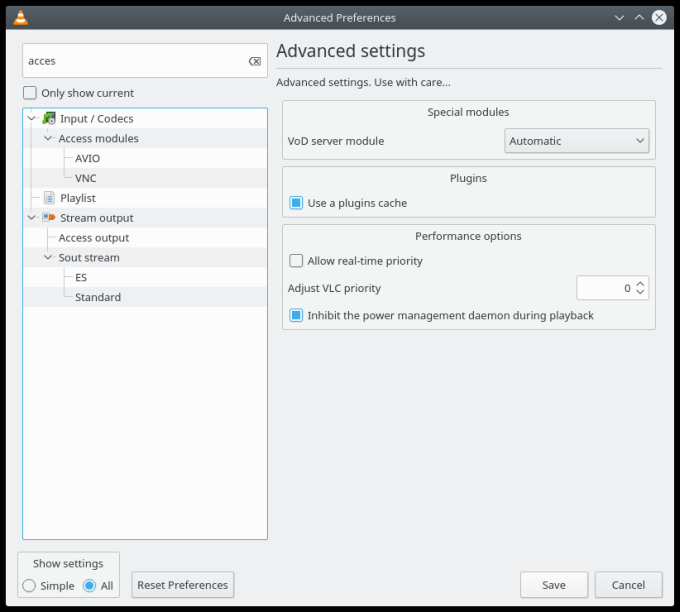Select AVIO in the tree
This screenshot has width=680, height=612.
click(87, 158)
